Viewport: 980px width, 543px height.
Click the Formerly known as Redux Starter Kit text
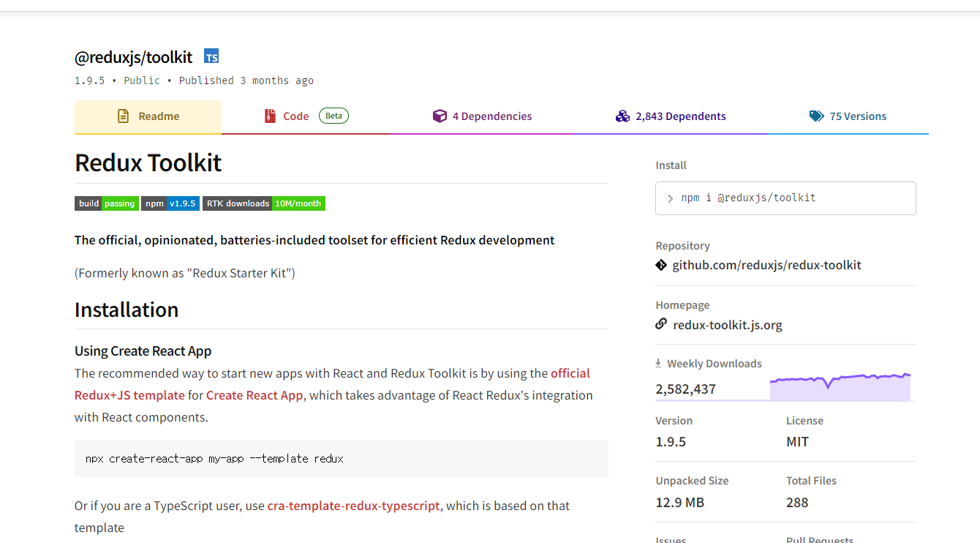(185, 273)
